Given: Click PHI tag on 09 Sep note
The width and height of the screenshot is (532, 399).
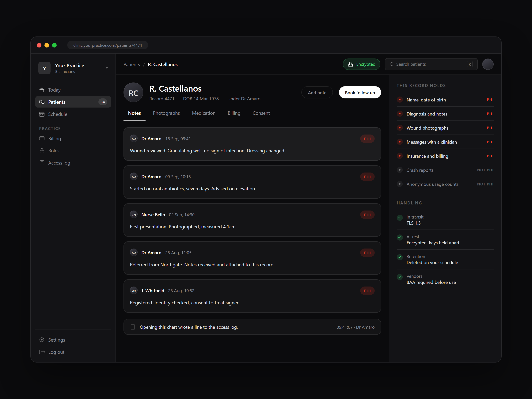Looking at the screenshot, I should pos(367,177).
